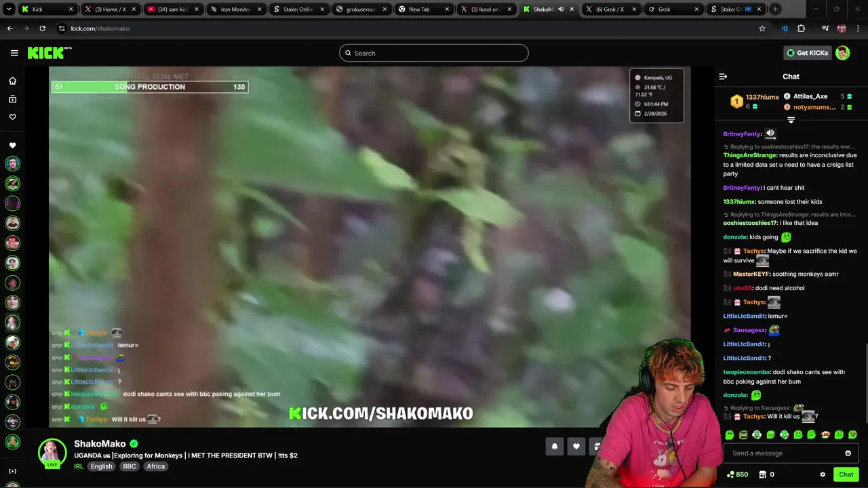Insert the first green blob quick emote
Screen dimensions: 868x488
click(730, 434)
